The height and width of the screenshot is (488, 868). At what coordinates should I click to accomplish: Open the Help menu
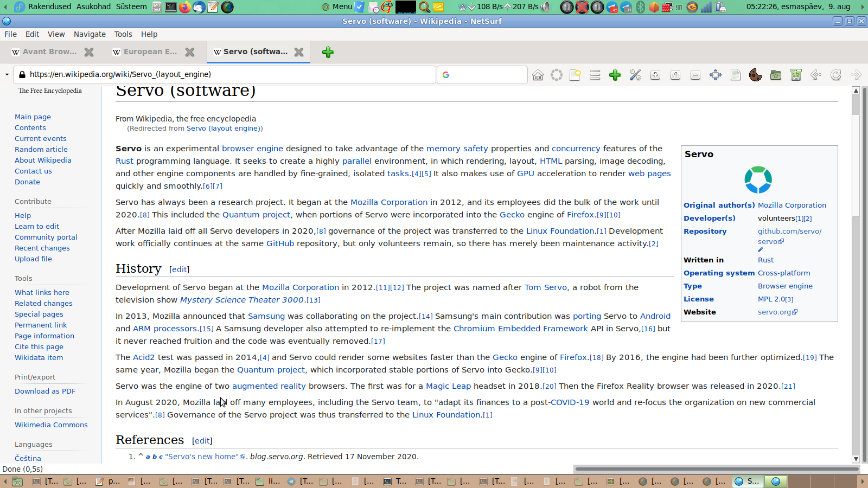tap(149, 34)
